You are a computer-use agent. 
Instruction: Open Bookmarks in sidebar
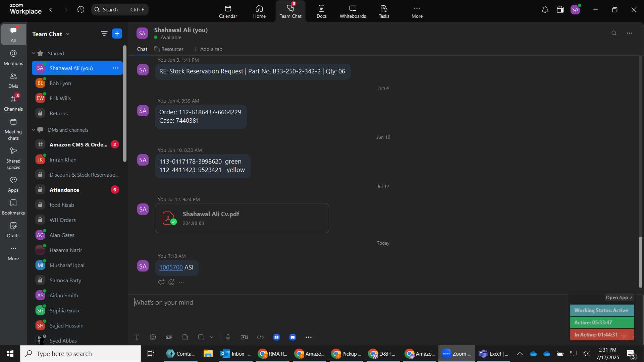13,207
